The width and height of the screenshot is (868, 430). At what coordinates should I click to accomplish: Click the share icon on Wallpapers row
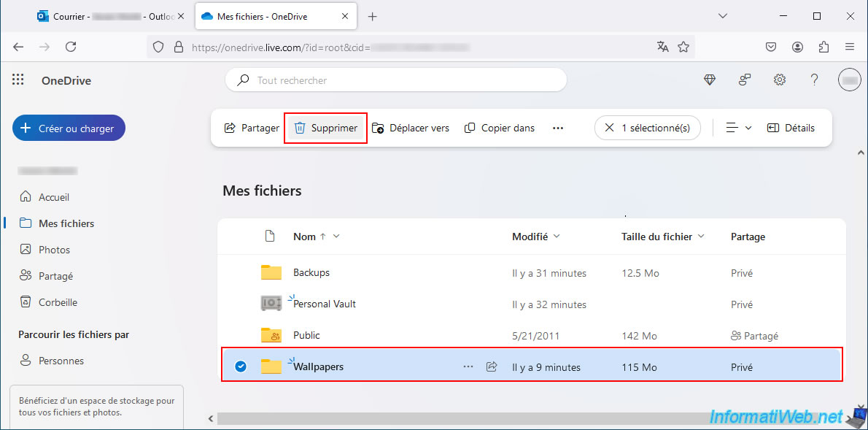[x=491, y=366]
